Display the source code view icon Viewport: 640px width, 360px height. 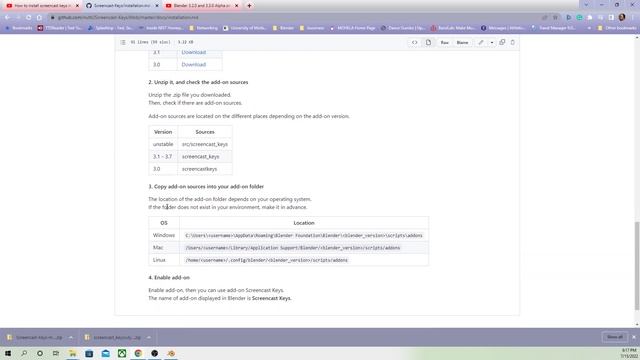[415, 42]
